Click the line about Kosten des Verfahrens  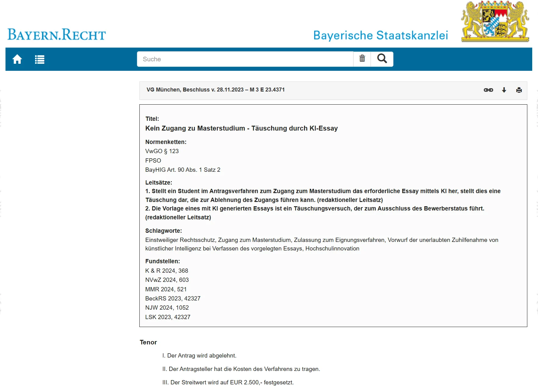[x=241, y=369]
